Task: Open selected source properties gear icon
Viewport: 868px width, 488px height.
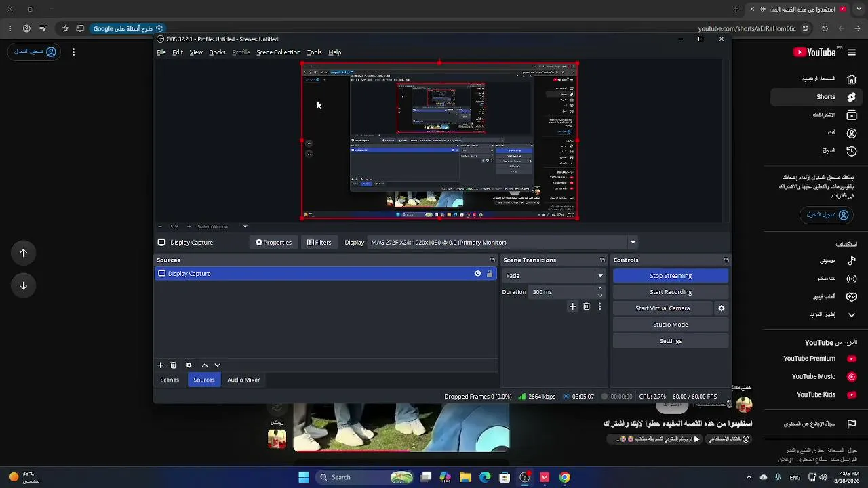Action: point(189,365)
